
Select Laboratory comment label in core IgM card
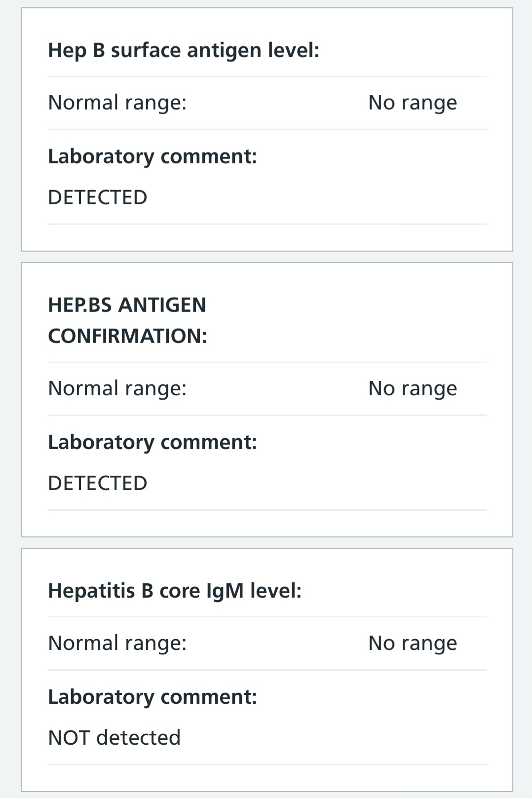pos(152,697)
